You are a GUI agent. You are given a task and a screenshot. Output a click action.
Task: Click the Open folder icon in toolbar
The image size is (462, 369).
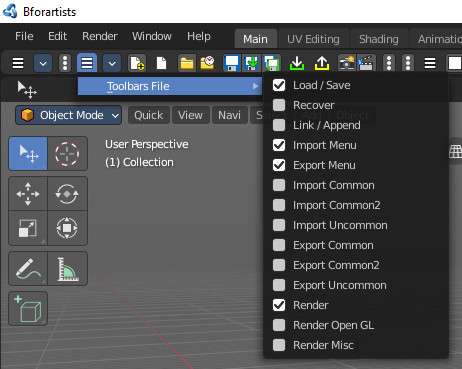pos(187,63)
